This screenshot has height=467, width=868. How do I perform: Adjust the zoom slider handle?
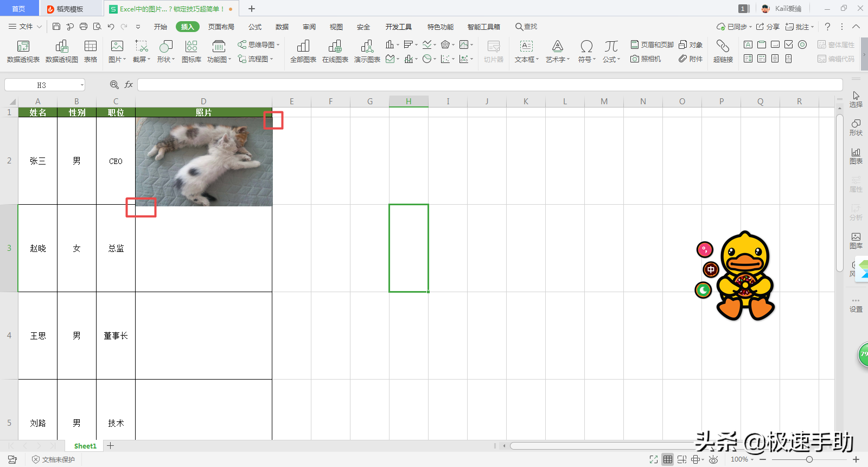coord(809,459)
